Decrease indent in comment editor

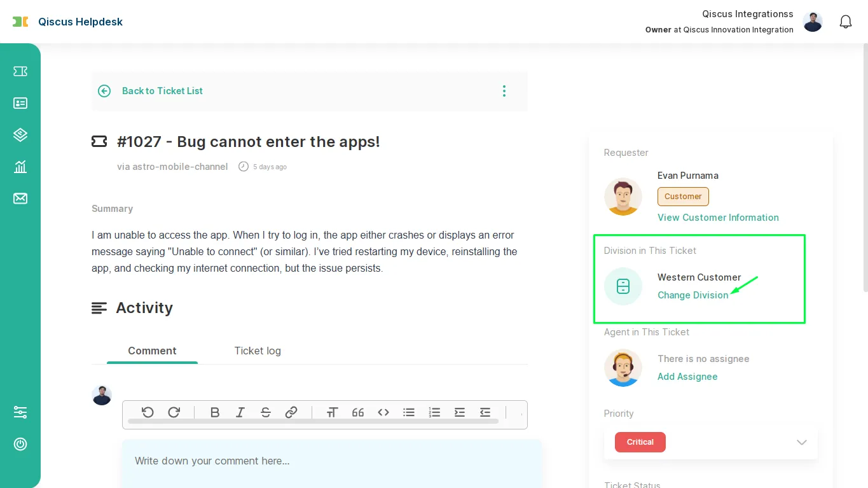485,412
